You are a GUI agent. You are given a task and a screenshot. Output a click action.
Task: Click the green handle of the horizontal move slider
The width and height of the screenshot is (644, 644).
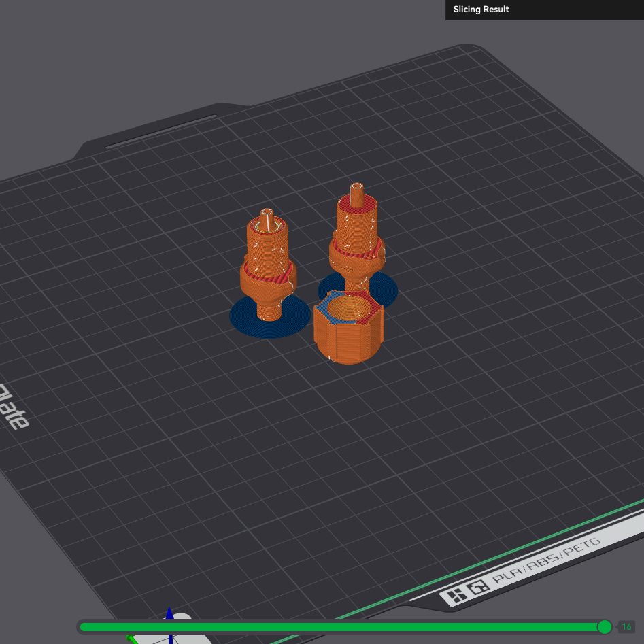click(604, 627)
